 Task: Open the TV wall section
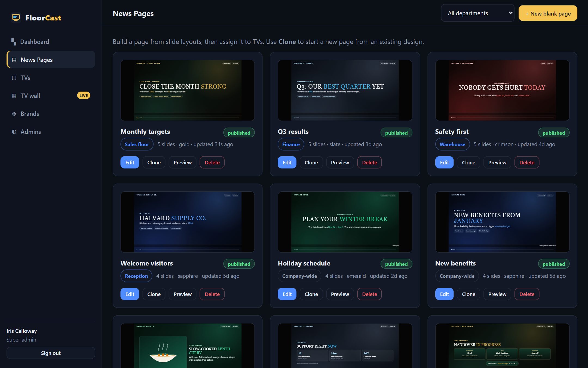[x=51, y=96]
